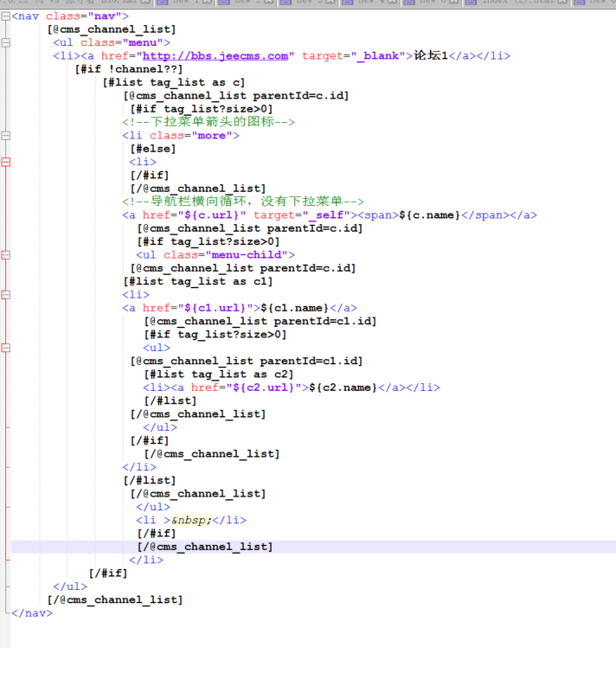Click the "more" class value
This screenshot has height=692, width=616.
pos(212,136)
